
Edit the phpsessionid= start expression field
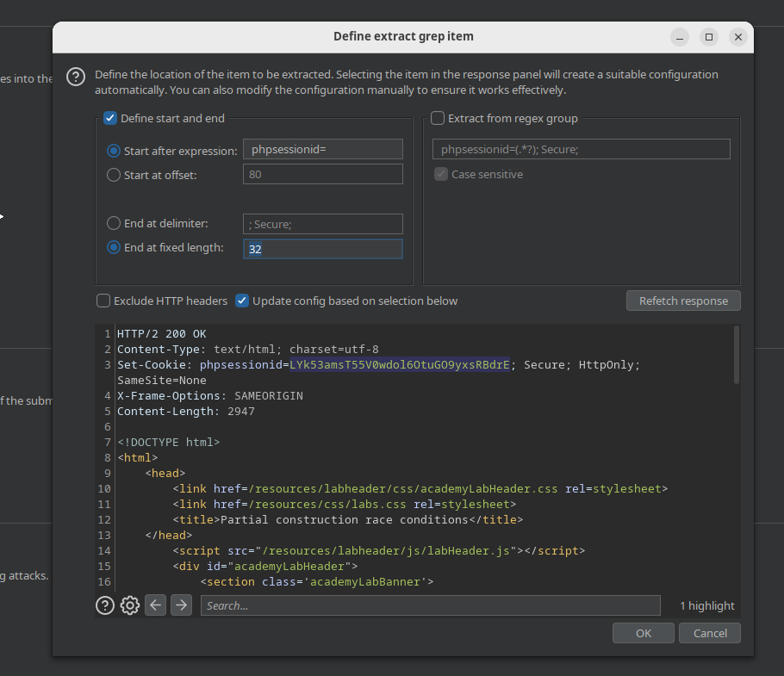click(x=322, y=149)
